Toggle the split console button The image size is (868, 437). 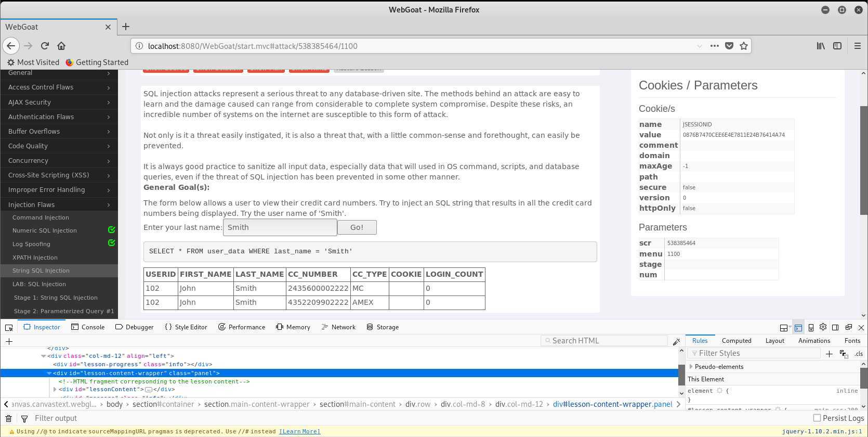pyautogui.click(x=798, y=327)
